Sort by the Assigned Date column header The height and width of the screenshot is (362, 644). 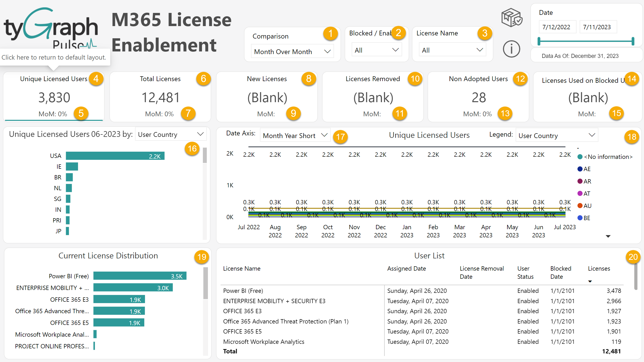(406, 268)
